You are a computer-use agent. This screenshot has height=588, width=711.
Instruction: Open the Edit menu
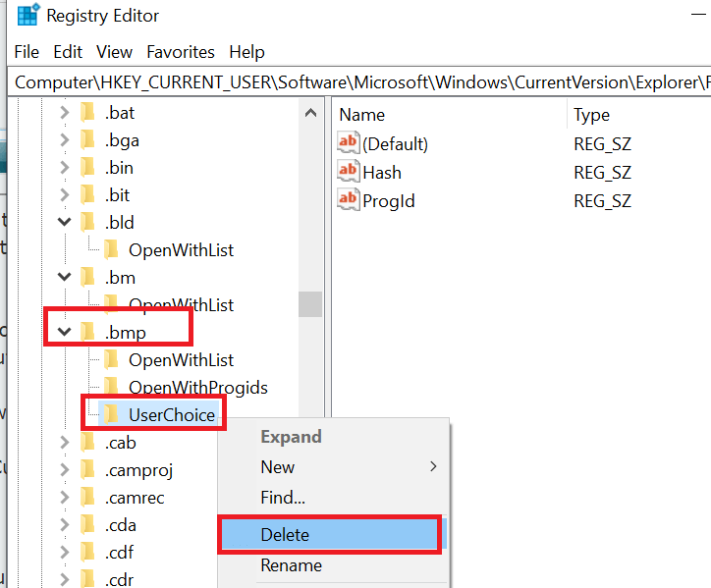(x=68, y=52)
